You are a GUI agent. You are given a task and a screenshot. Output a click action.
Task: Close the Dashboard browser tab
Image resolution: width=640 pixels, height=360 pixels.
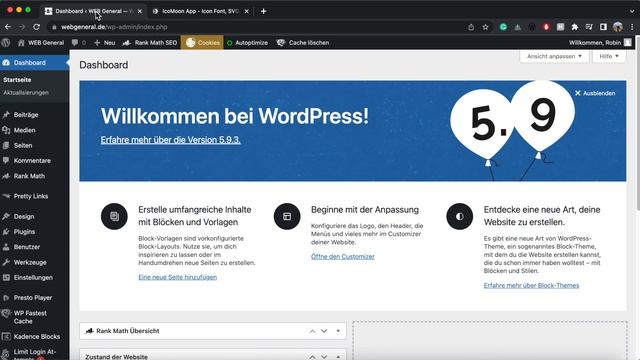140,11
